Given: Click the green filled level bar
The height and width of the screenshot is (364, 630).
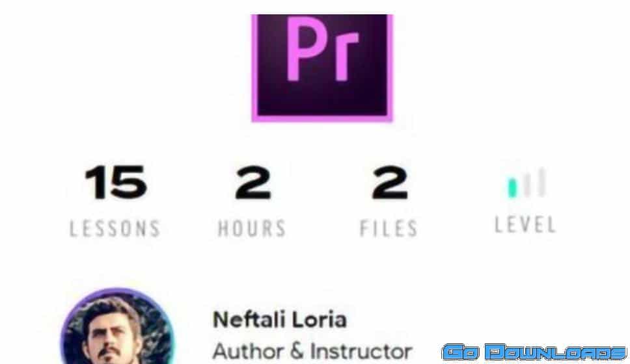Looking at the screenshot, I should point(512,188).
